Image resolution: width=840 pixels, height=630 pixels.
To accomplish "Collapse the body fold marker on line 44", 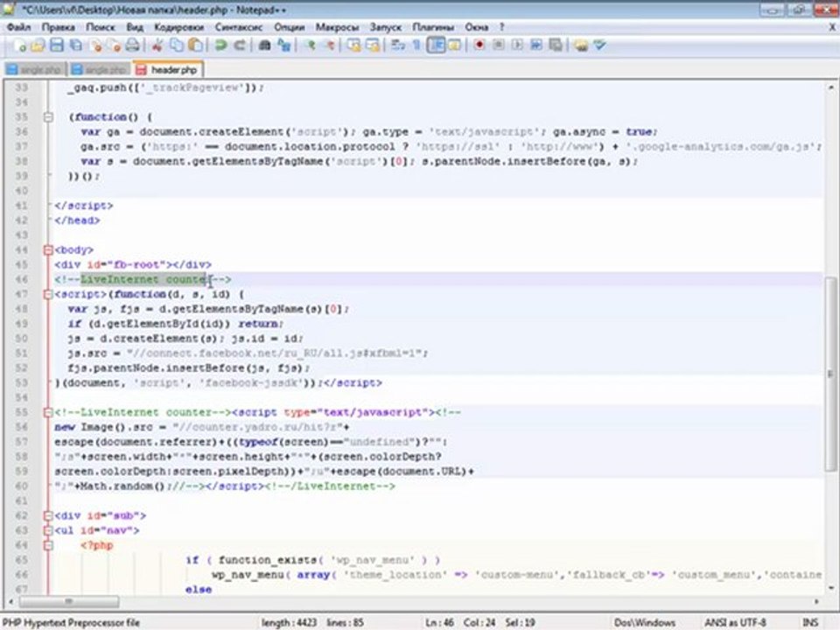I will click(x=48, y=249).
